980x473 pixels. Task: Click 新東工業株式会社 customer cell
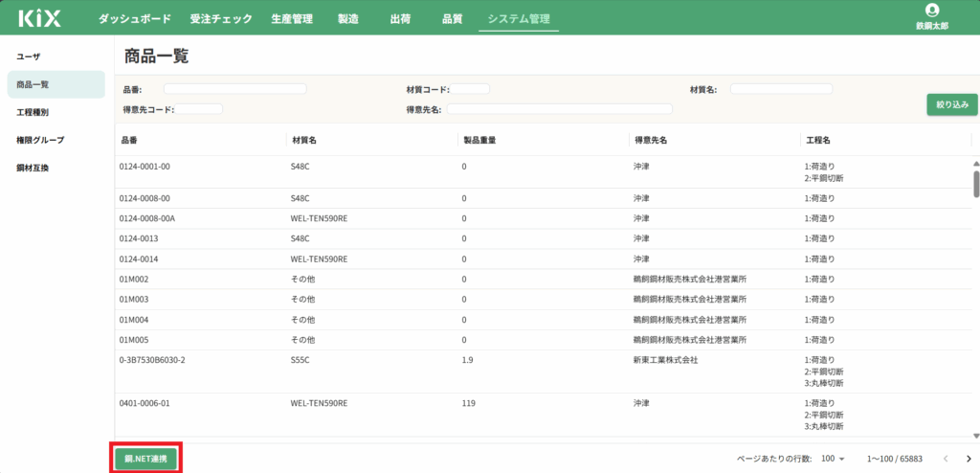[664, 360]
